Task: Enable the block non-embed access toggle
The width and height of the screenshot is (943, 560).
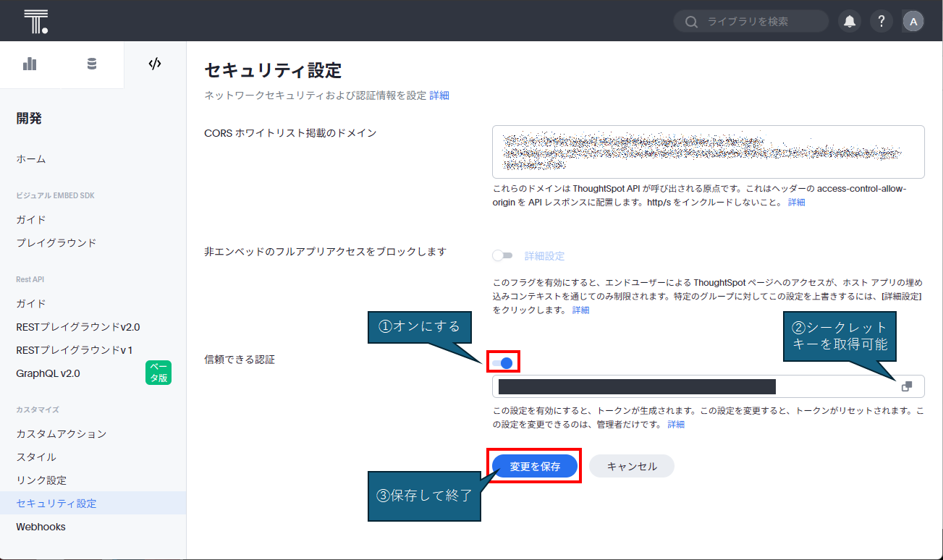Action: [502, 255]
